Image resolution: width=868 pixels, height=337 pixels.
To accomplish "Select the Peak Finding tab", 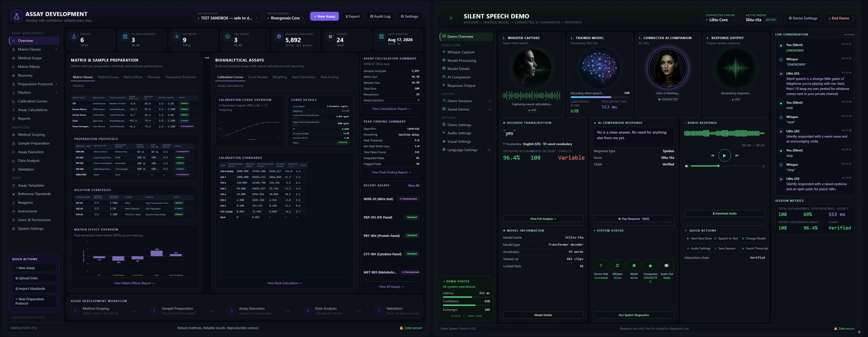I will coord(329,77).
